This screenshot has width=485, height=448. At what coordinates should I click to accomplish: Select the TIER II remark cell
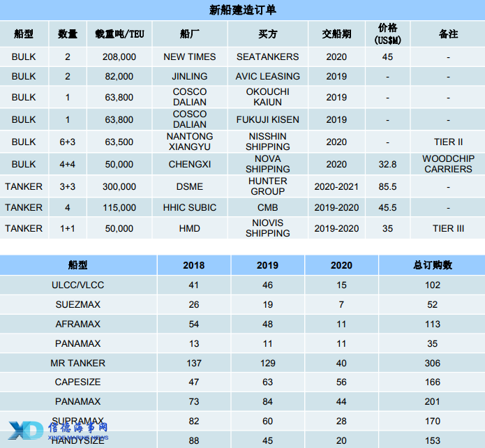pos(448,142)
